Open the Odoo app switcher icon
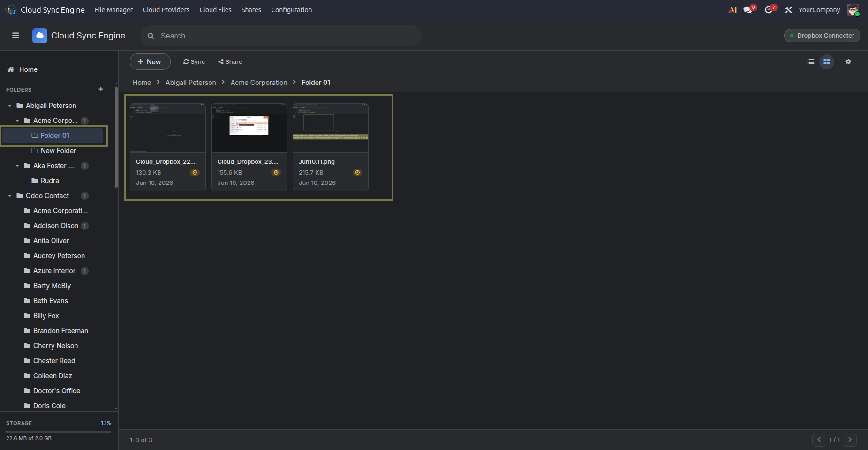This screenshot has height=450, width=868. (11, 10)
